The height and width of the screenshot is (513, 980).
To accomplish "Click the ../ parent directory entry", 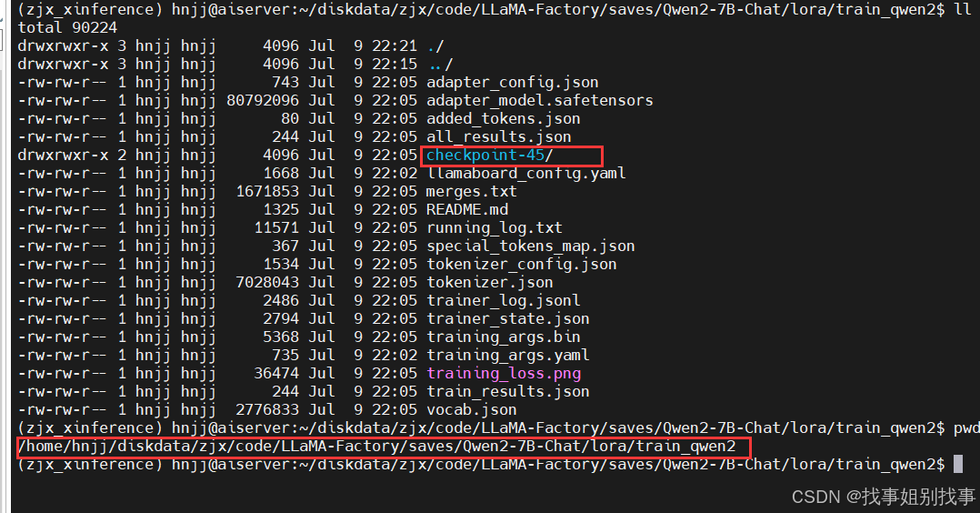I will tap(441, 65).
